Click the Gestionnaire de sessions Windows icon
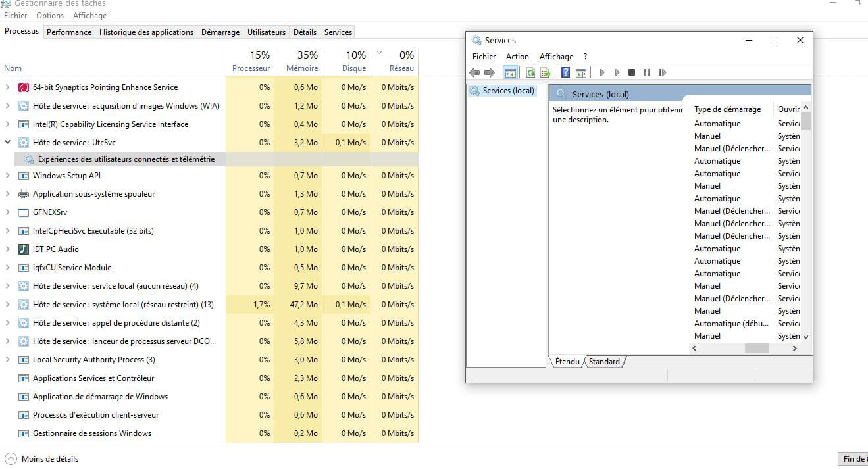 (x=24, y=433)
